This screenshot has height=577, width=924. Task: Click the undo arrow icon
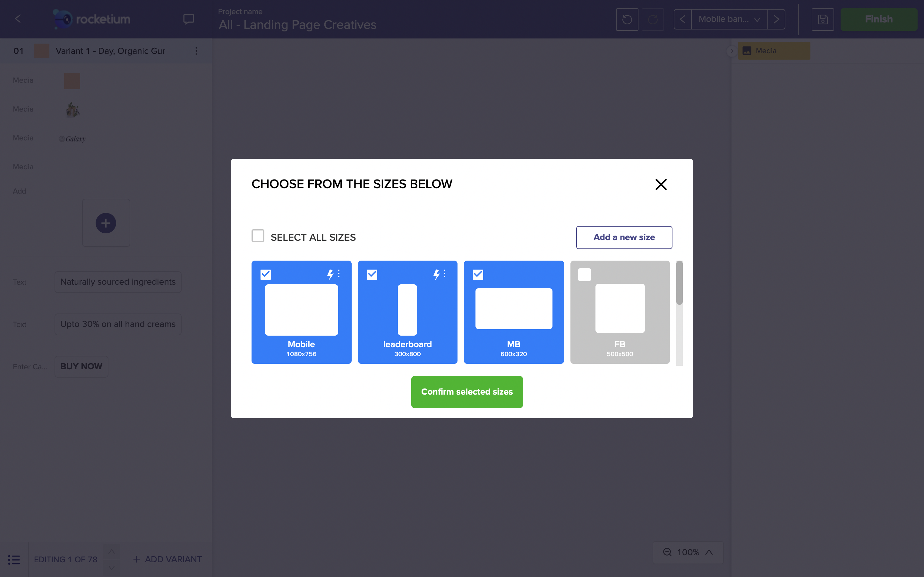[627, 19]
